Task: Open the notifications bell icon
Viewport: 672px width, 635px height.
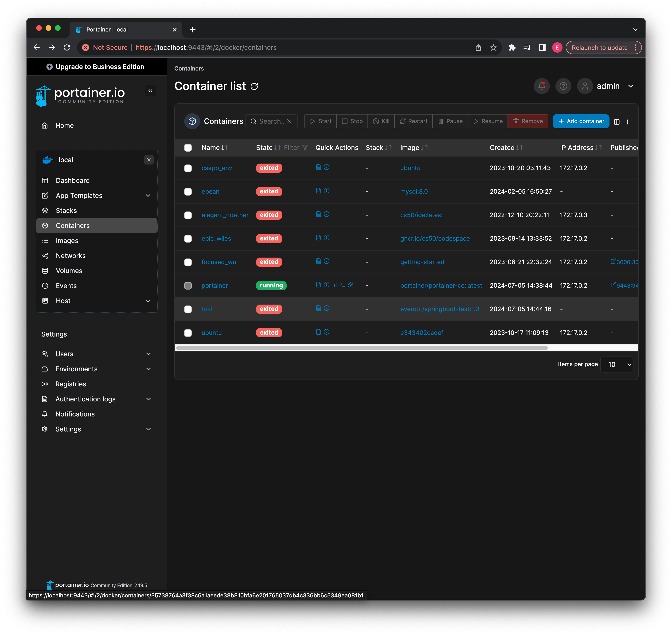Action: click(541, 86)
